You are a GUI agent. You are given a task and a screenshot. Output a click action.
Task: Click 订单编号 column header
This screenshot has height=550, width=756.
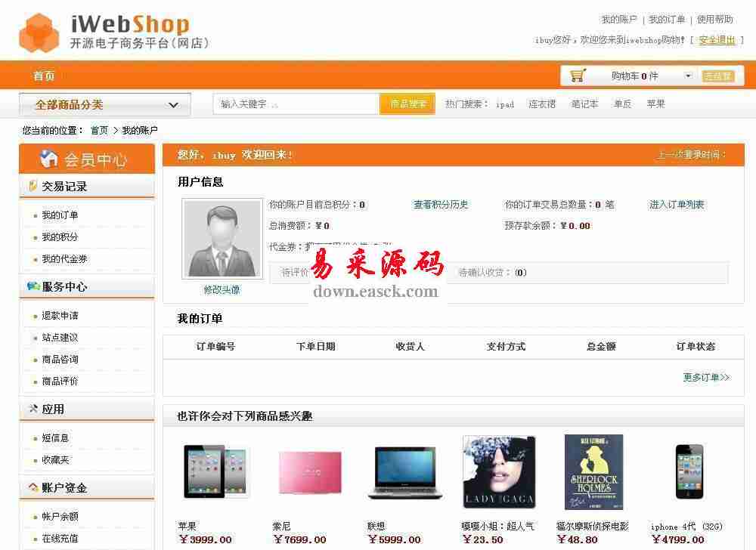[x=215, y=346]
